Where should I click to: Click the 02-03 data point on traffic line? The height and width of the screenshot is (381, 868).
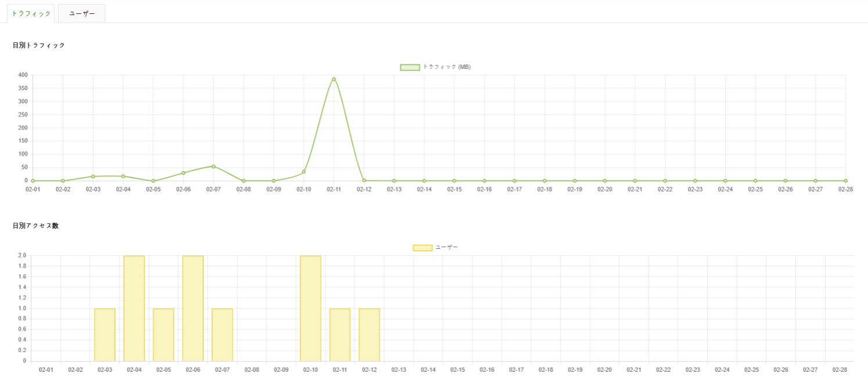pyautogui.click(x=93, y=176)
